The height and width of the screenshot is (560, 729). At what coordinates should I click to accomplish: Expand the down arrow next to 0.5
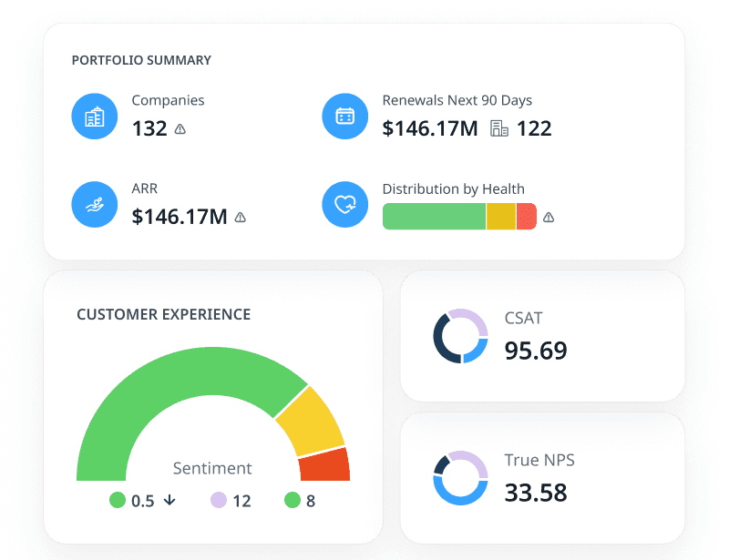click(169, 500)
